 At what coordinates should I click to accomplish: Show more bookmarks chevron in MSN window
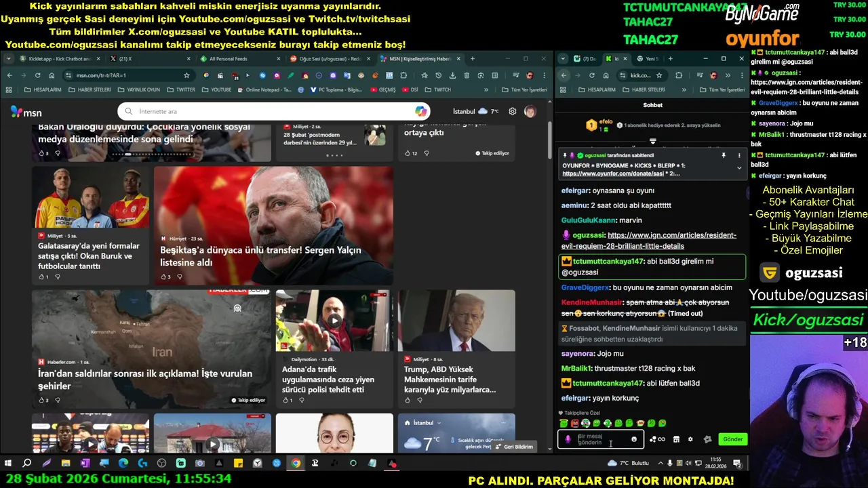[x=486, y=89]
